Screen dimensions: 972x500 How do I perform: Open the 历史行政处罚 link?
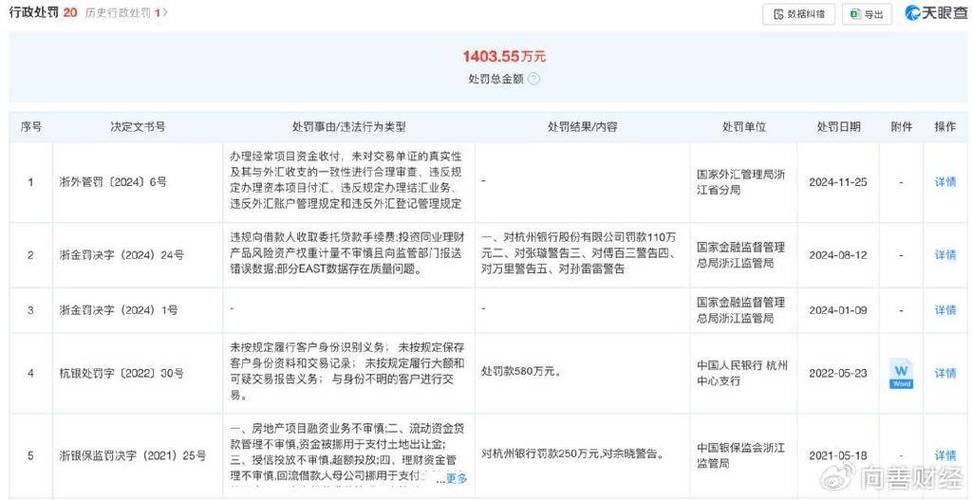pyautogui.click(x=126, y=12)
